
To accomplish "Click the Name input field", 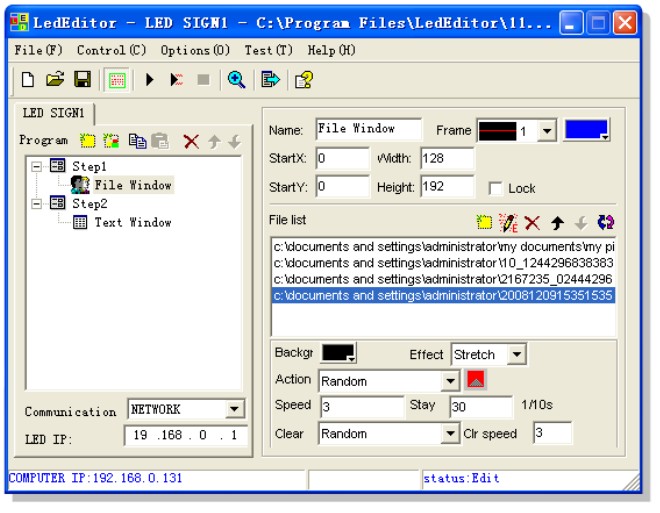I will click(x=368, y=129).
